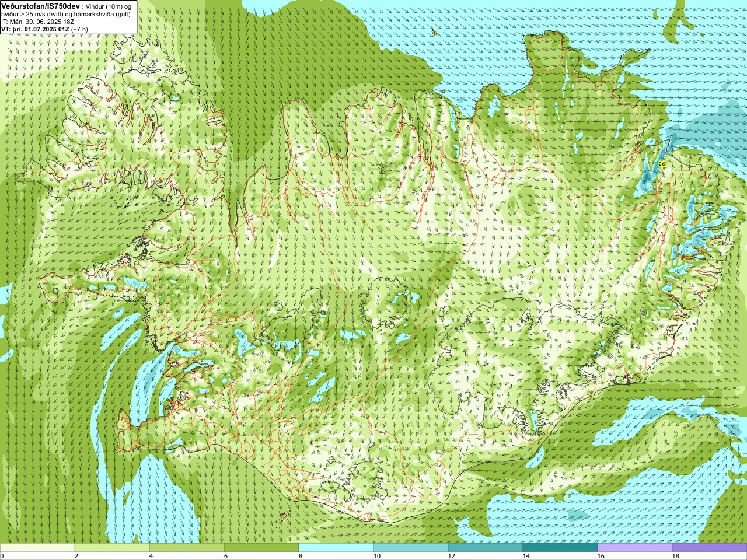
Task: Click the '(+7 h)' forecast offset text
Action: coord(80,29)
